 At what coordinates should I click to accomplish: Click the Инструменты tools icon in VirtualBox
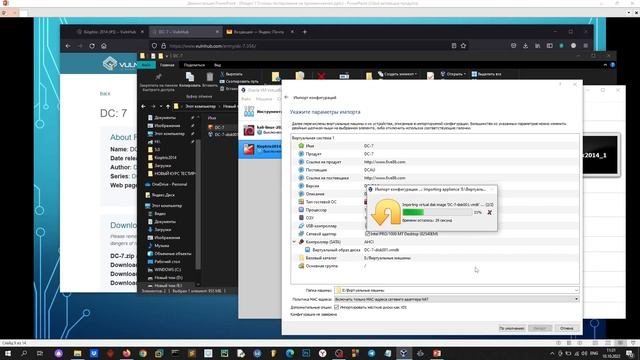[x=249, y=111]
